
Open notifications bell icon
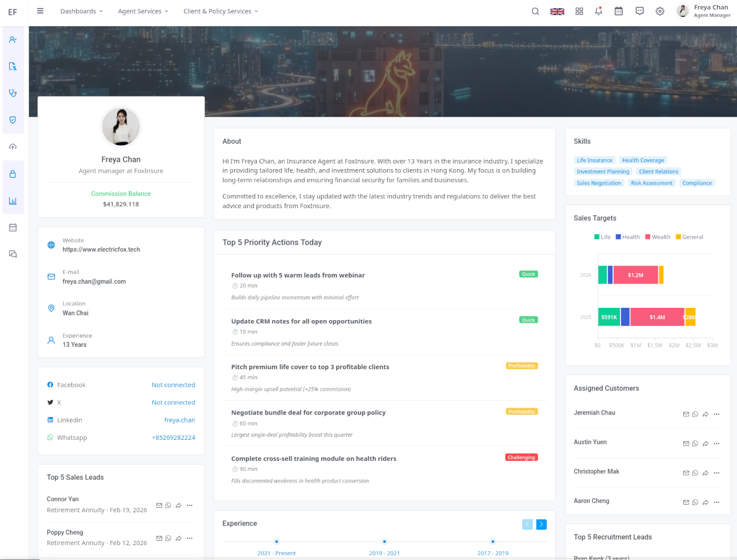point(598,11)
